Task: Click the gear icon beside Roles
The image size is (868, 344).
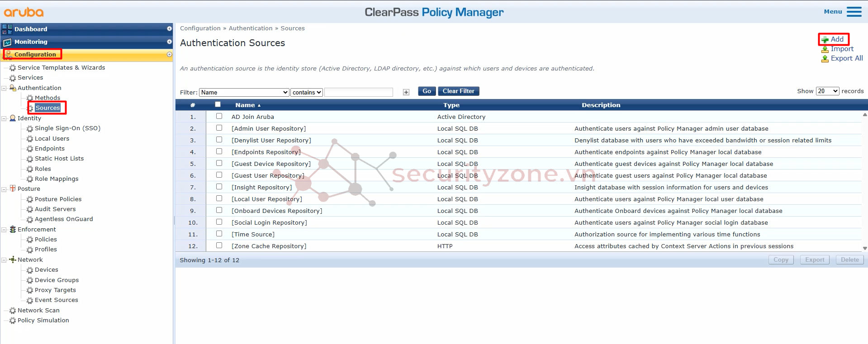Action: coord(30,169)
